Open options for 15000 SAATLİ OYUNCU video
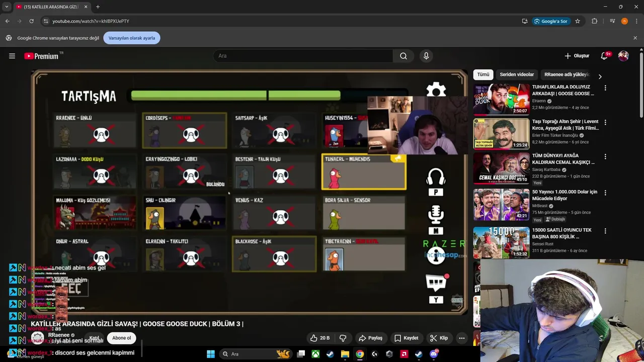Viewport: 644px width, 362px height. click(605, 231)
